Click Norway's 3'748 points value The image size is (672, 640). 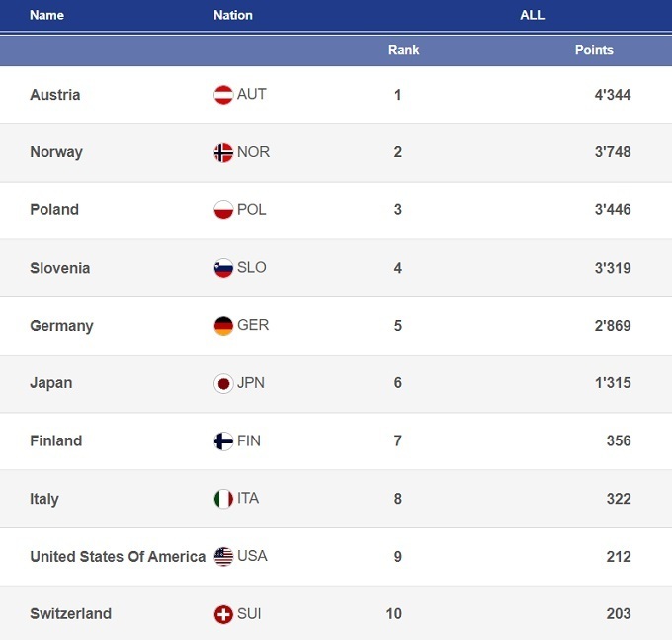click(612, 152)
